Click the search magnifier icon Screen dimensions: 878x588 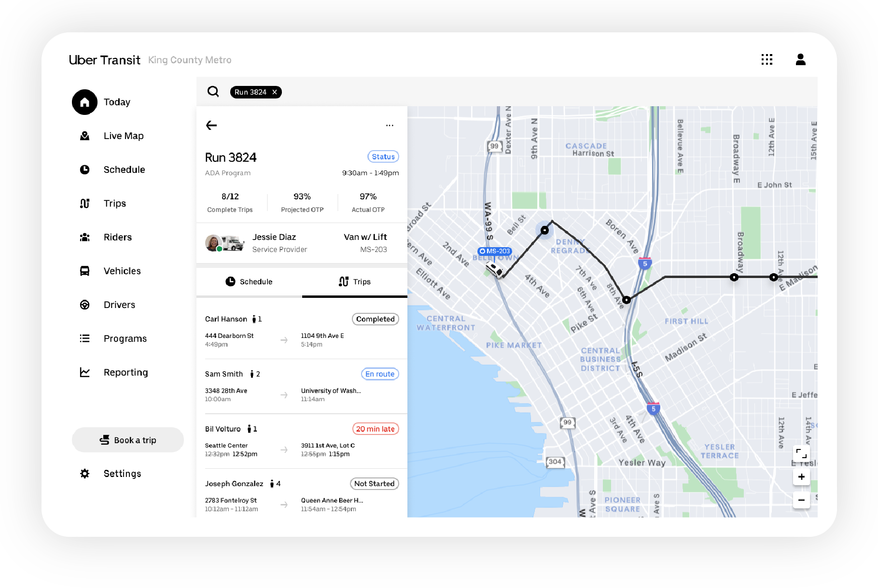coord(213,92)
